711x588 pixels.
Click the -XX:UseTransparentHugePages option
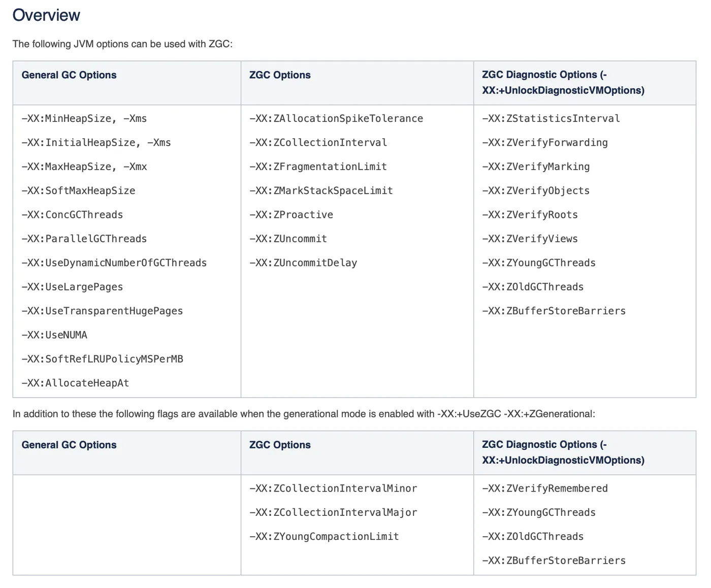(x=102, y=311)
